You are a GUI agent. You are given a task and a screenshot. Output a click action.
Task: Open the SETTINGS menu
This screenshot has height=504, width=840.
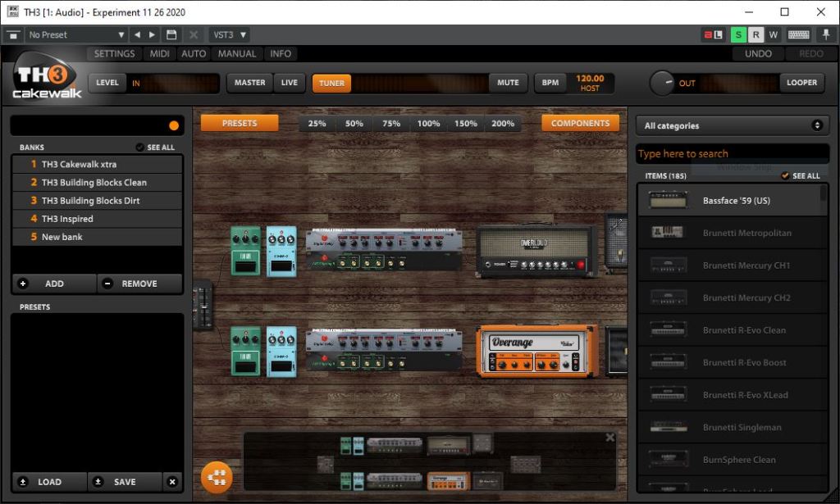(x=114, y=54)
